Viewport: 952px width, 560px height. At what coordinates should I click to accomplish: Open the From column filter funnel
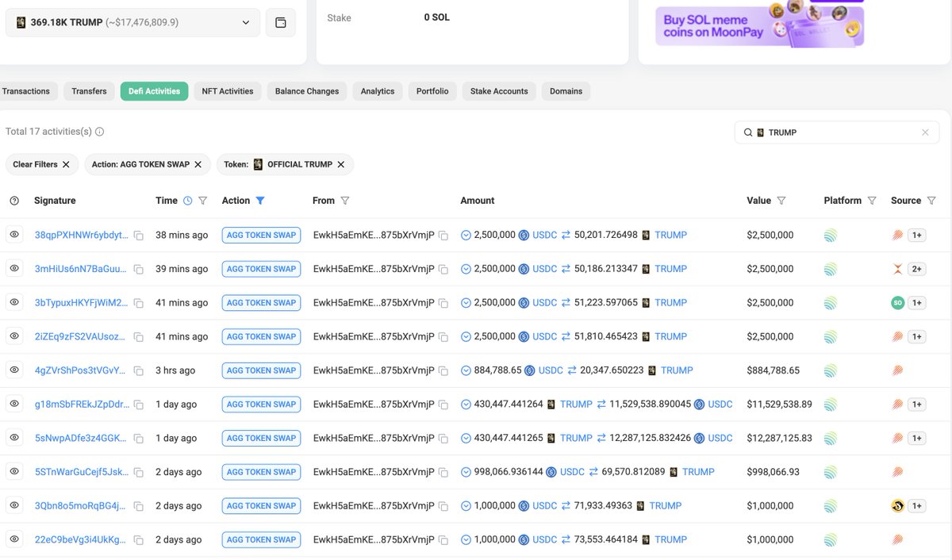coord(345,201)
